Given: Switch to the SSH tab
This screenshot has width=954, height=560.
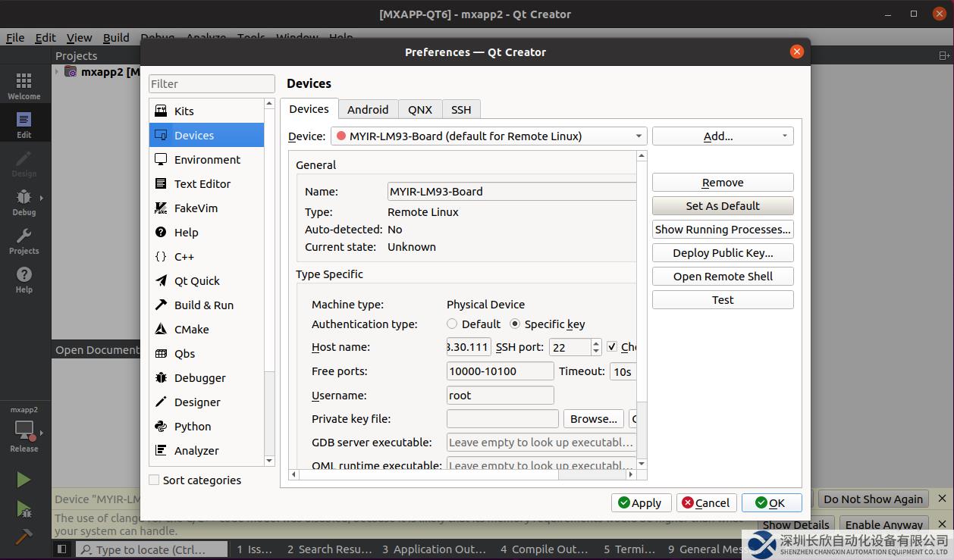Looking at the screenshot, I should point(461,109).
